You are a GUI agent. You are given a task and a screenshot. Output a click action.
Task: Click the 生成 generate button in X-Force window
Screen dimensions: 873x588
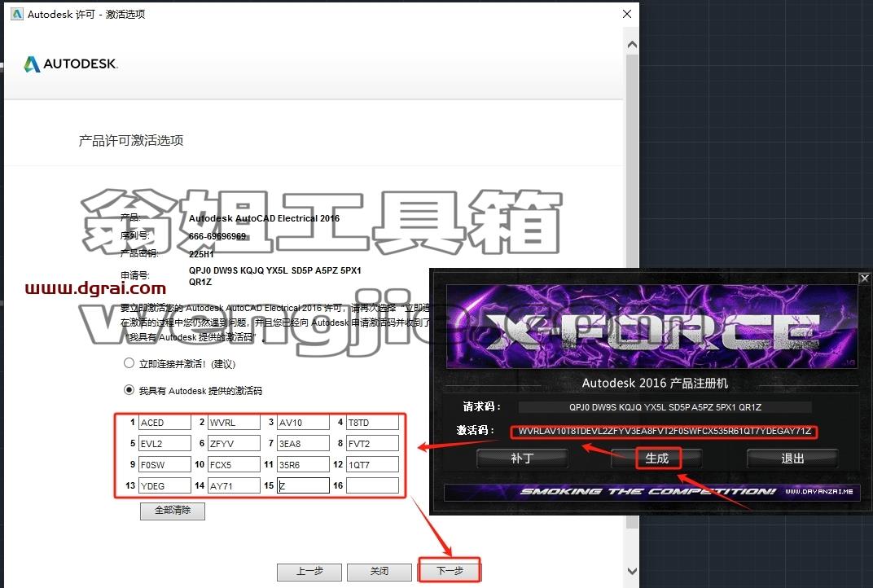coord(656,459)
